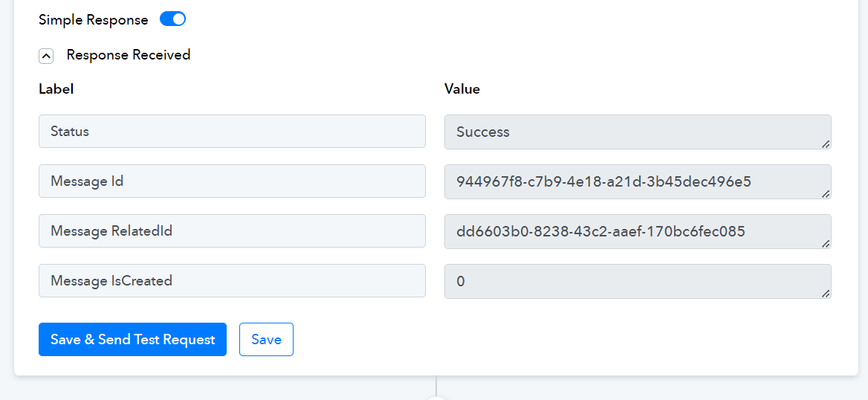
Task: Focus the Message RelatedId label field
Action: (232, 231)
